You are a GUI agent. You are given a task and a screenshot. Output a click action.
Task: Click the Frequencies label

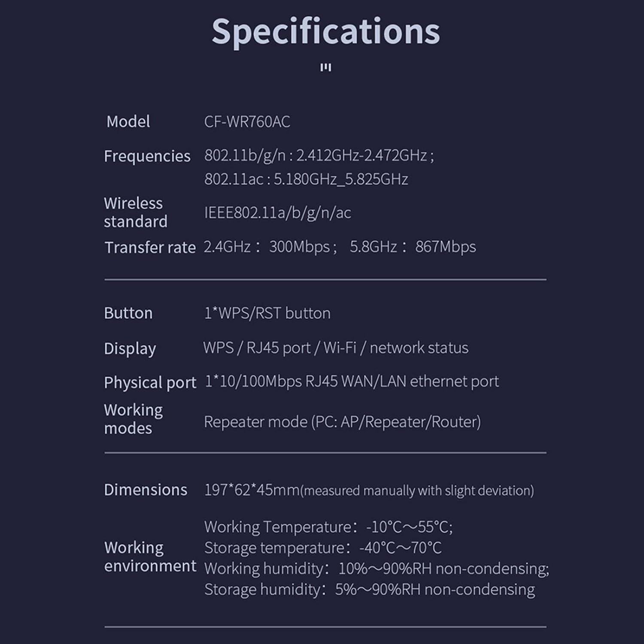click(x=147, y=156)
